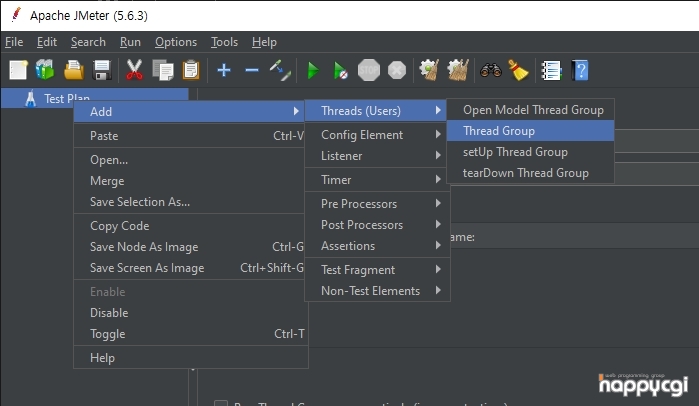Click the Cut scissors icon

134,70
